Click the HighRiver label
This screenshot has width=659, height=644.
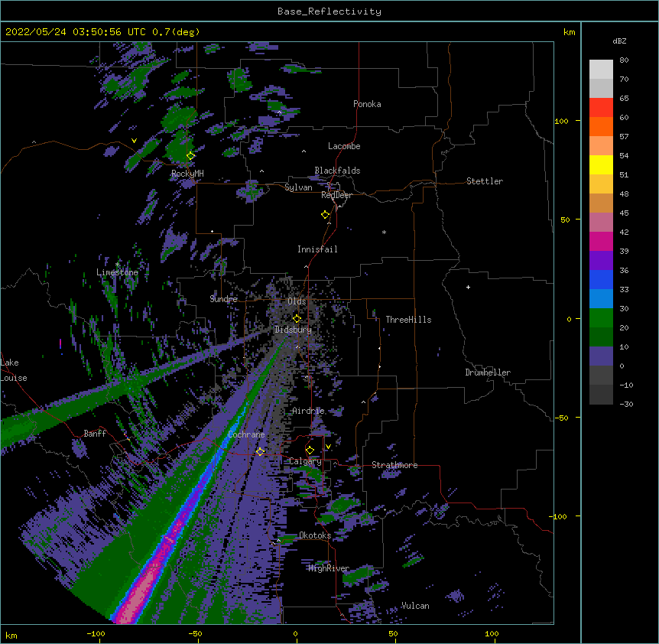point(329,568)
